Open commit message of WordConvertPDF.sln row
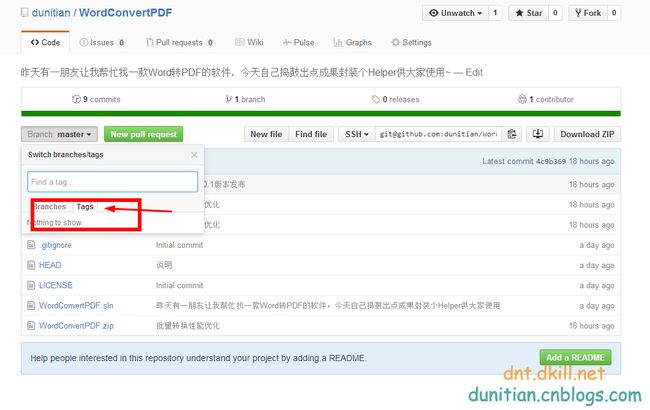 tap(328, 306)
